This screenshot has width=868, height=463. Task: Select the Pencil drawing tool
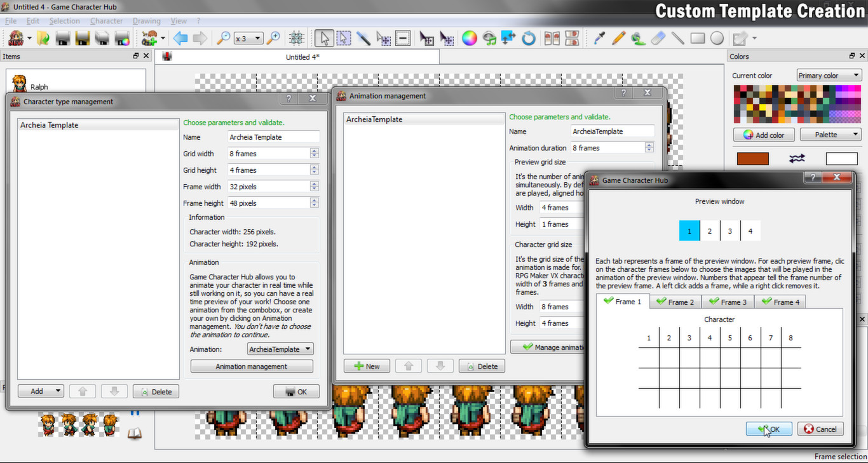pyautogui.click(x=618, y=38)
